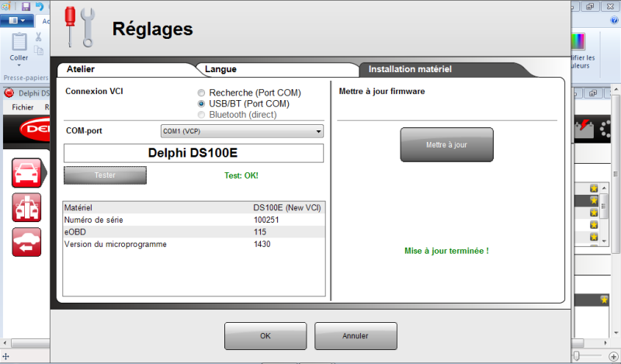The width and height of the screenshot is (621, 364).
Task: Click the Version du microprogramme value 1430
Action: (262, 244)
